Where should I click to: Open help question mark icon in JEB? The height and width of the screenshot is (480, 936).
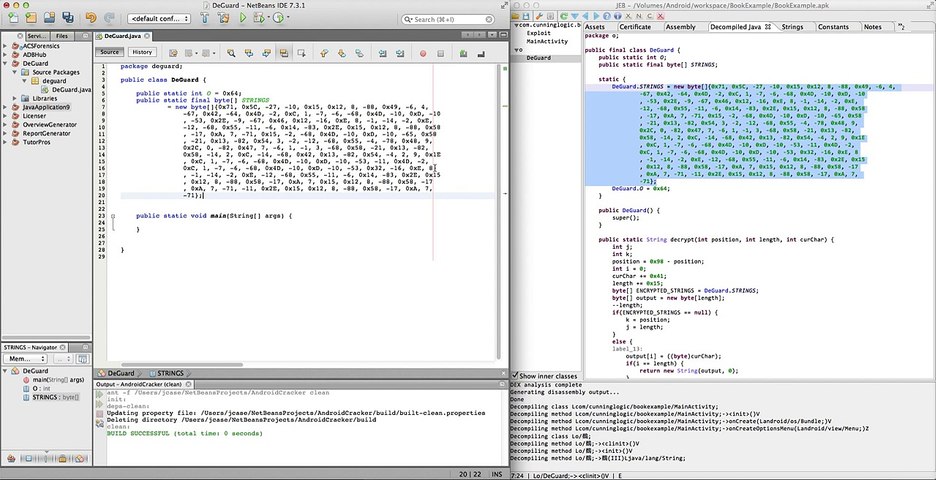click(607, 16)
